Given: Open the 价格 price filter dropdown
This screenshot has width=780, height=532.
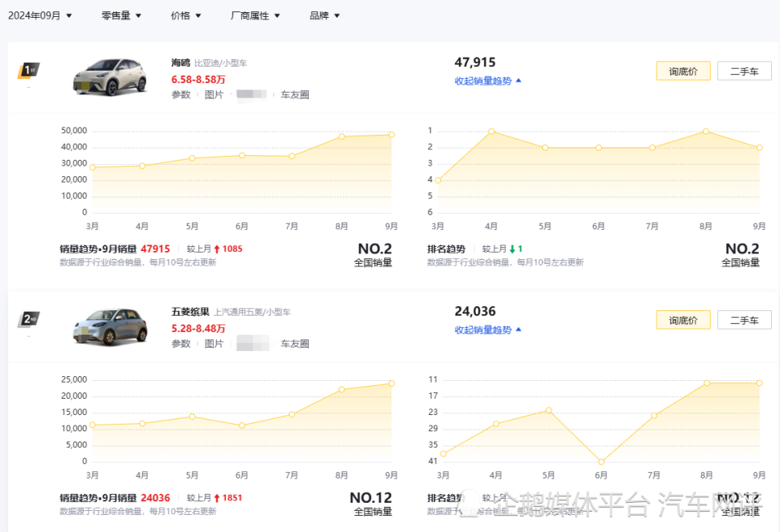Looking at the screenshot, I should (x=184, y=15).
